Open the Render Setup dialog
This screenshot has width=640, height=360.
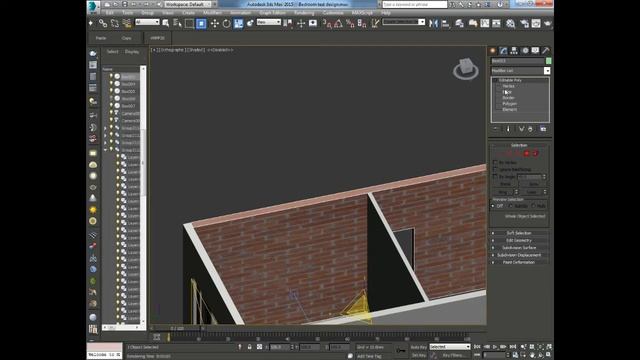524,24
